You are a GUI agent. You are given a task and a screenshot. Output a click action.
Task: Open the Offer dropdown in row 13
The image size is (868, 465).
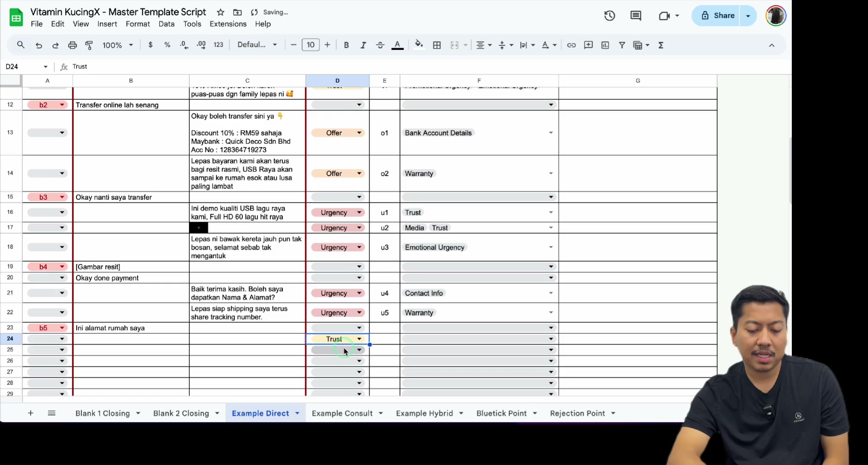pos(338,133)
